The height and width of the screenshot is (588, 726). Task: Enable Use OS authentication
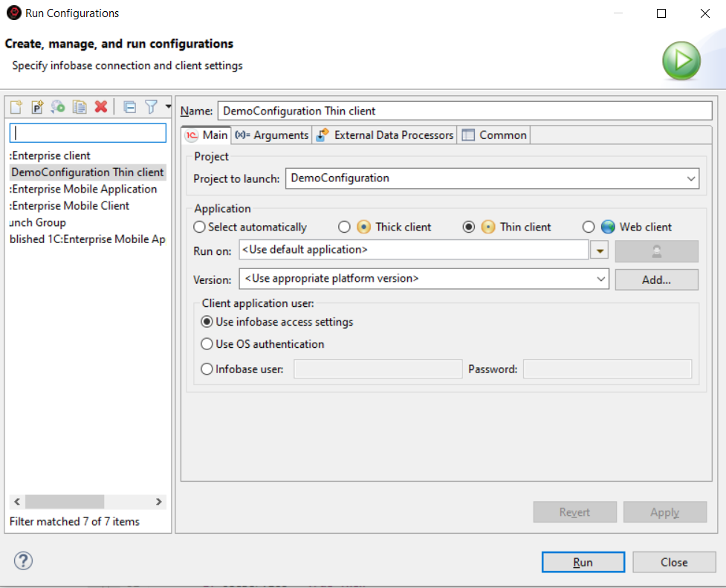click(207, 344)
